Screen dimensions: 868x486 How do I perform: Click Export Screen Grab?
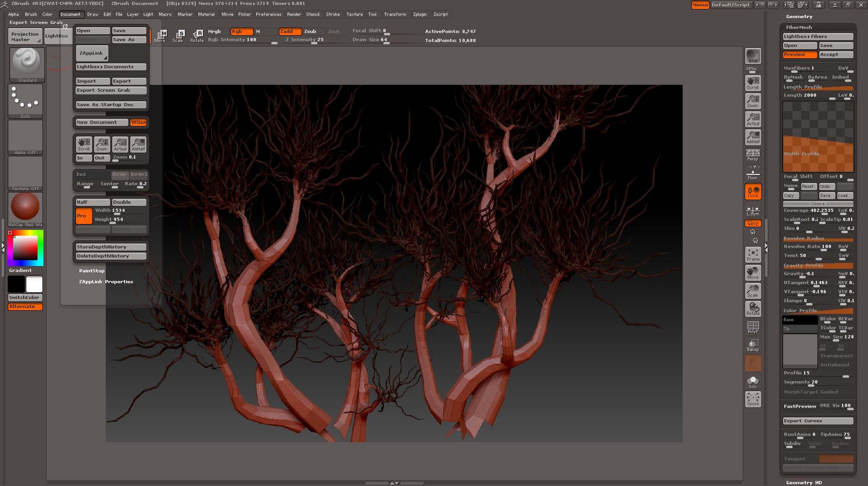(x=111, y=90)
